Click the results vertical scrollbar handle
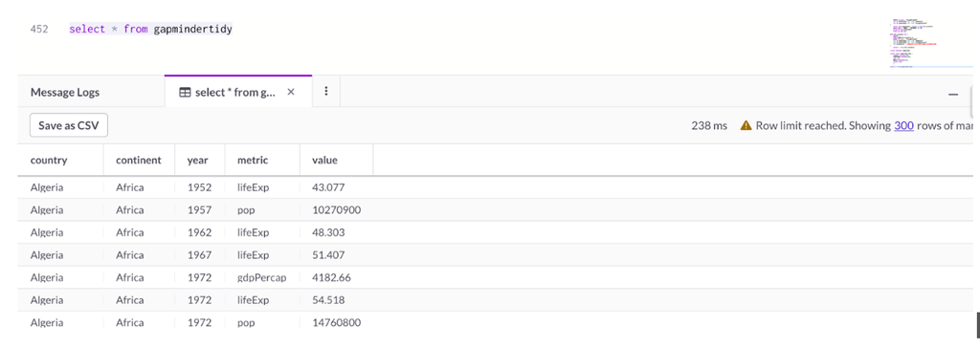 (x=977, y=323)
